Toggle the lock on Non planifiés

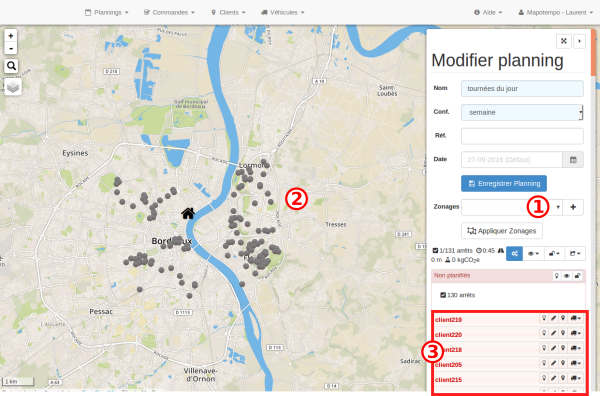[x=577, y=275]
